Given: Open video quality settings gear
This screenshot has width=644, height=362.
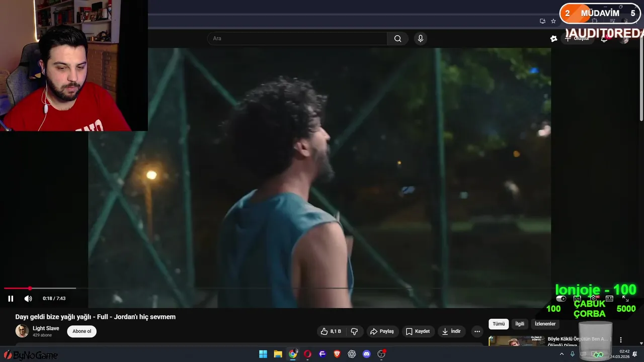Looking at the screenshot, I should (x=593, y=299).
